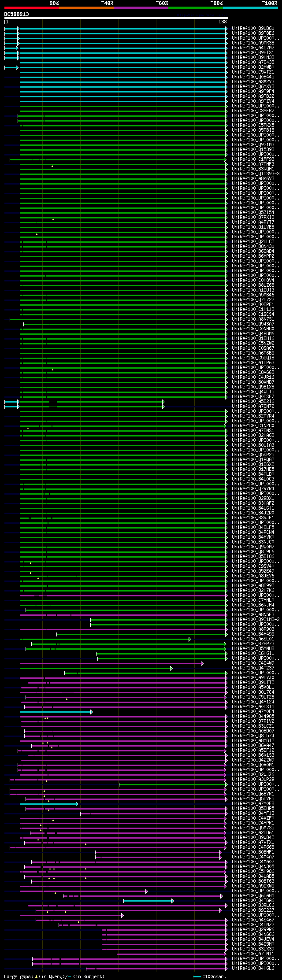Select hit label UniRef100_A8K6V3

(x=253, y=179)
